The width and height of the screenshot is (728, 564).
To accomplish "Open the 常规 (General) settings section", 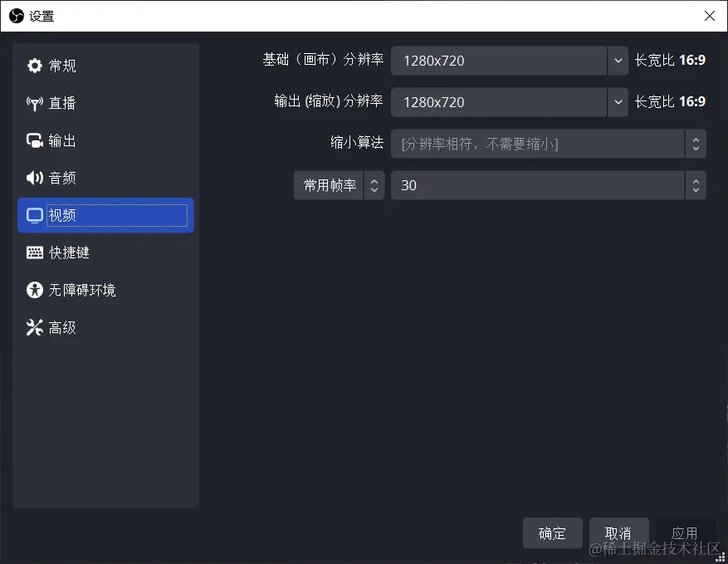I will (59, 66).
